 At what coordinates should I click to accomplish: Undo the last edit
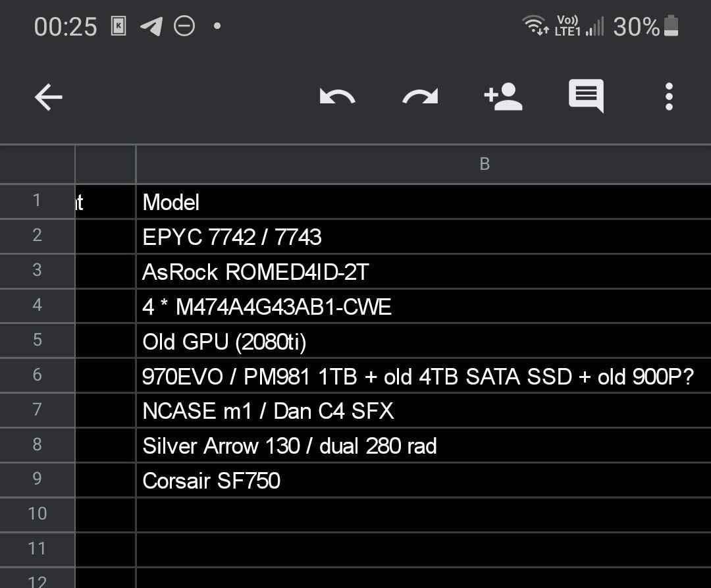point(337,97)
